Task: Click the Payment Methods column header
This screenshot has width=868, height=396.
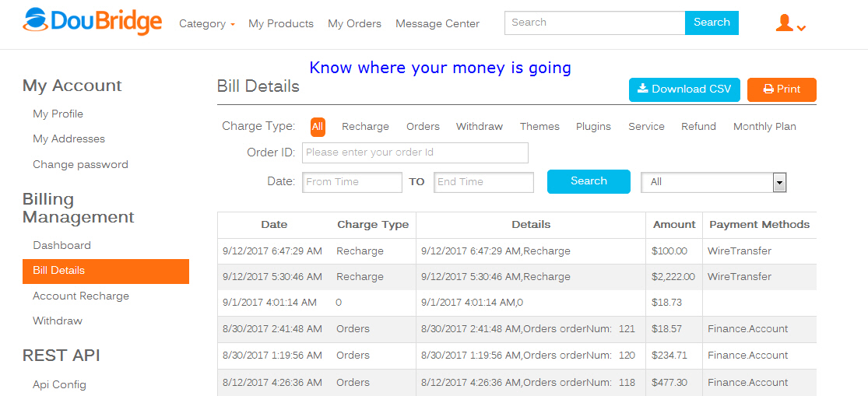Action: click(760, 225)
